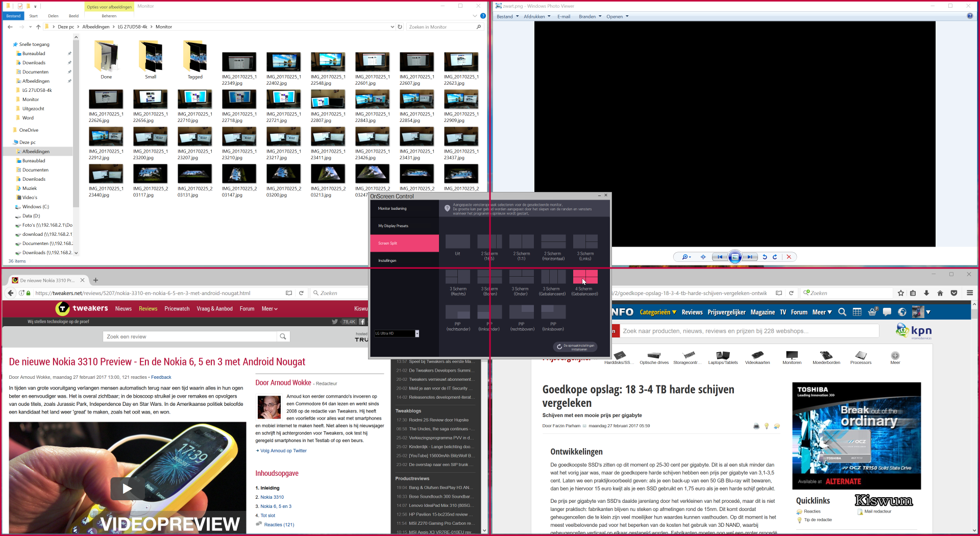The image size is (980, 536).
Task: Click Search field Zoeken in Monitor
Action: pos(444,27)
